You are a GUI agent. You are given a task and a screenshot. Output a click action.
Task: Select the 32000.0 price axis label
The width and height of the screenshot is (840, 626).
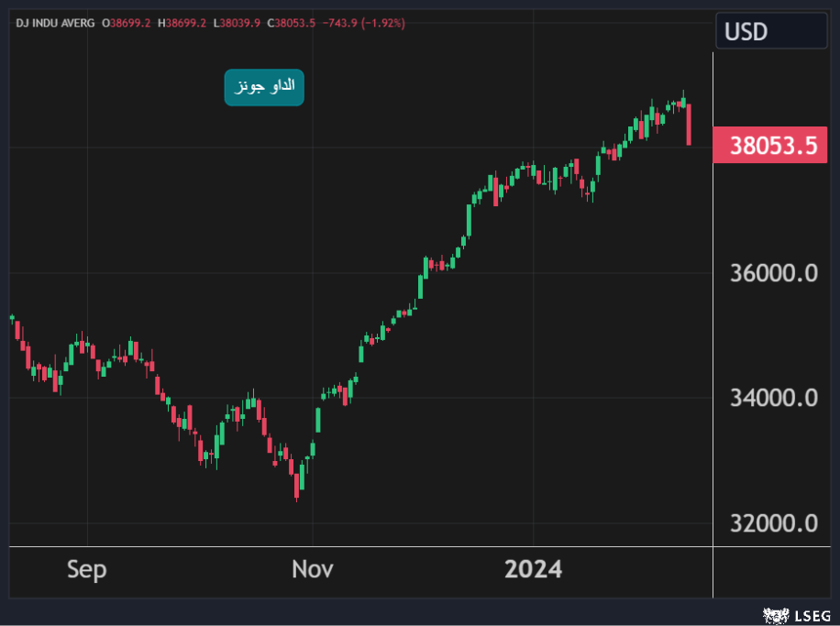tap(774, 523)
